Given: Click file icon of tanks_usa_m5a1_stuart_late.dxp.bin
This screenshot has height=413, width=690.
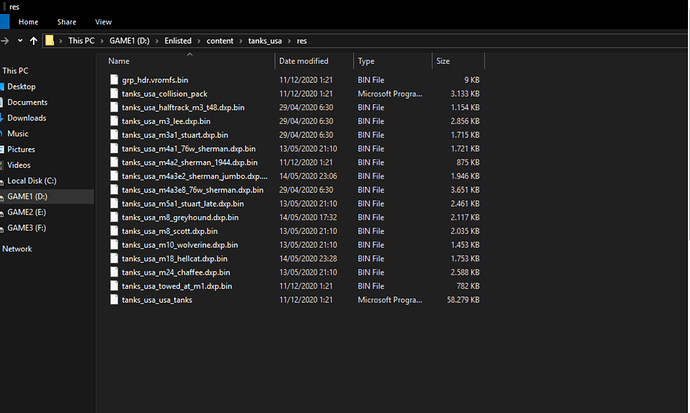Looking at the screenshot, I should tap(114, 203).
